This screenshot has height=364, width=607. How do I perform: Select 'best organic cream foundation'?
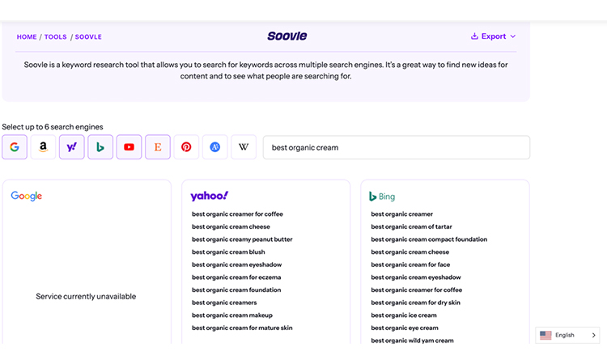236,290
